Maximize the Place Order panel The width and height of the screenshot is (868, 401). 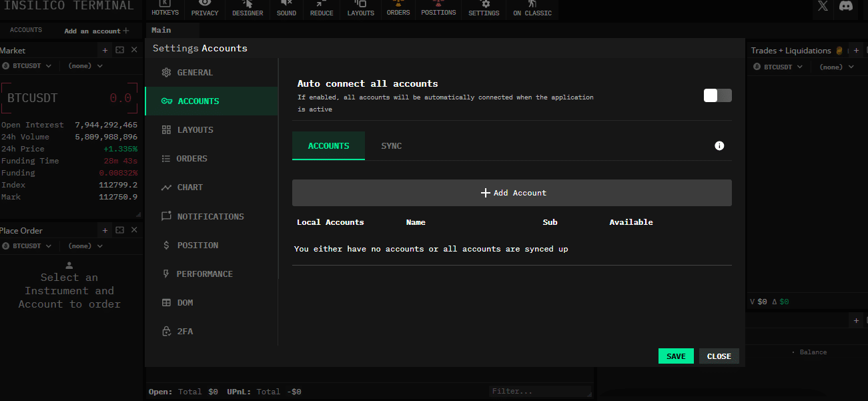(119, 230)
